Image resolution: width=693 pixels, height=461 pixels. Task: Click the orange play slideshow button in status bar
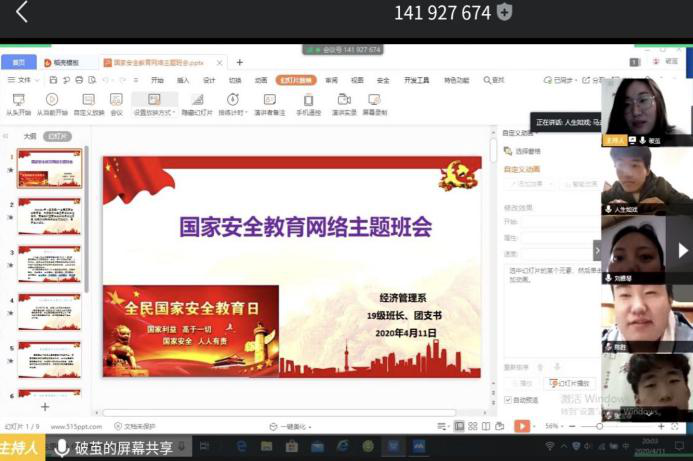click(x=521, y=426)
